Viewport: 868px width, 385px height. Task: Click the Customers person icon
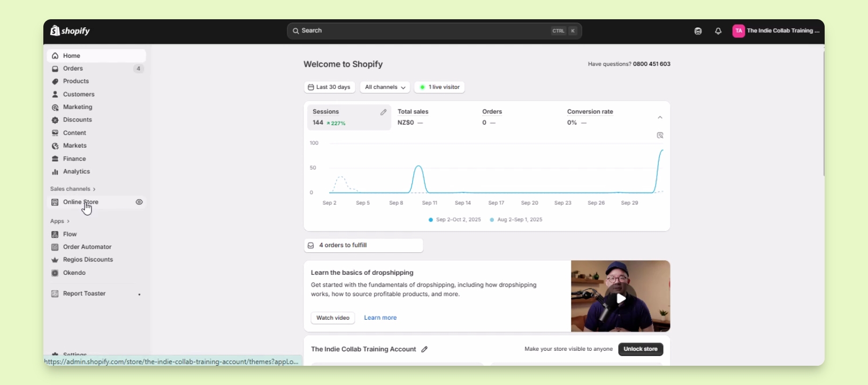click(x=55, y=94)
